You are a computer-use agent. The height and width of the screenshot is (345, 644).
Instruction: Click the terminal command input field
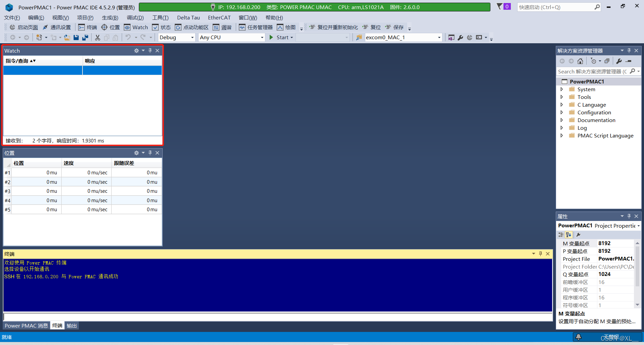[278, 317]
